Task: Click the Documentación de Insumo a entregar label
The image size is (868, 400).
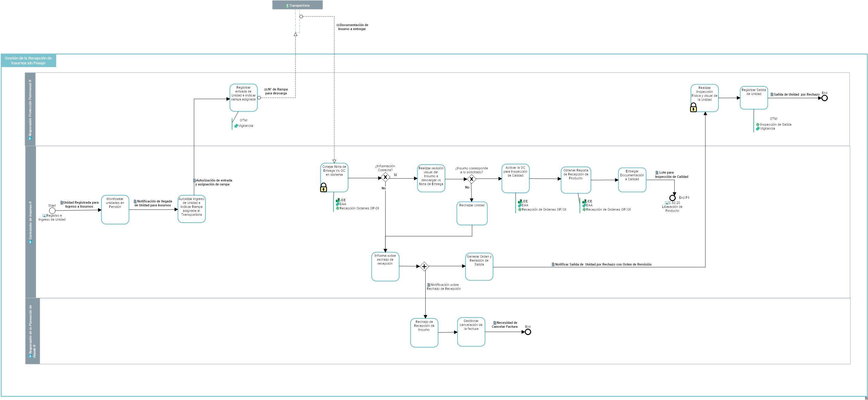Action: [352, 27]
